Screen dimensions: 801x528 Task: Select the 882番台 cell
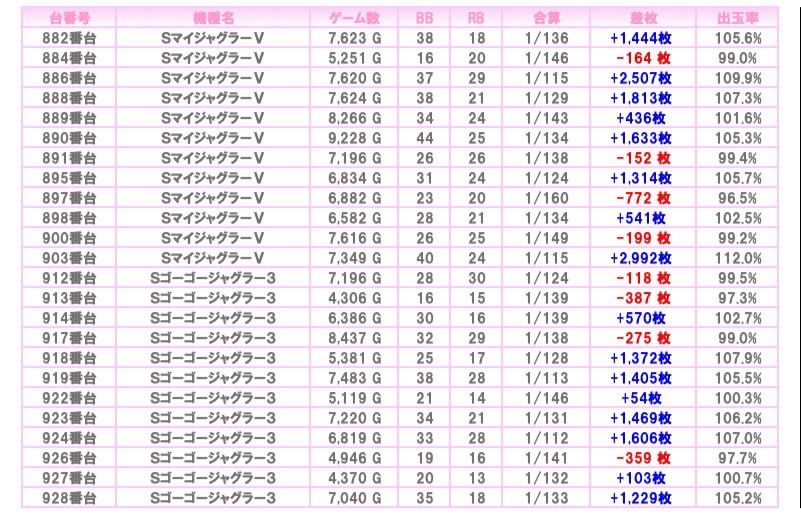tap(69, 38)
